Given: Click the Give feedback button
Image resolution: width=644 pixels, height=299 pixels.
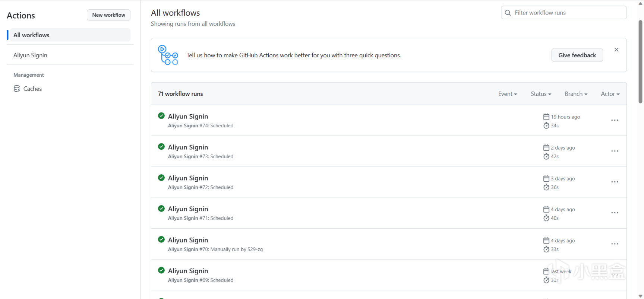Looking at the screenshot, I should click(x=577, y=55).
